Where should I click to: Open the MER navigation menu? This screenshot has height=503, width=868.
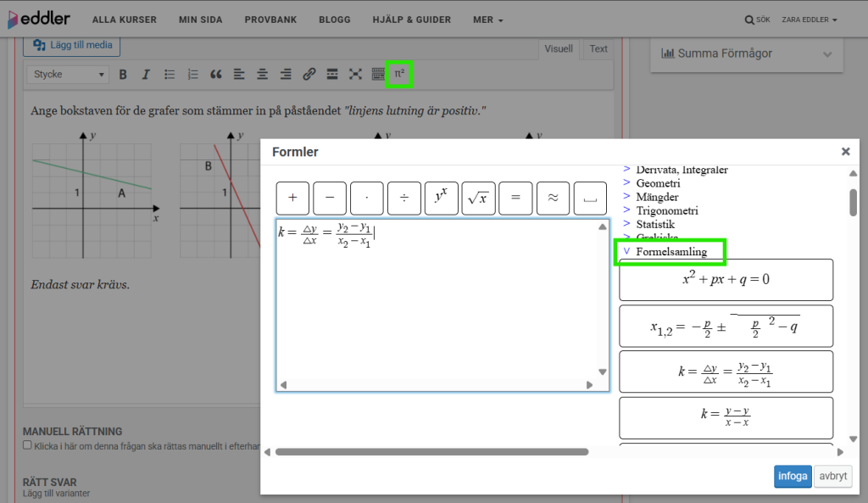coord(487,20)
